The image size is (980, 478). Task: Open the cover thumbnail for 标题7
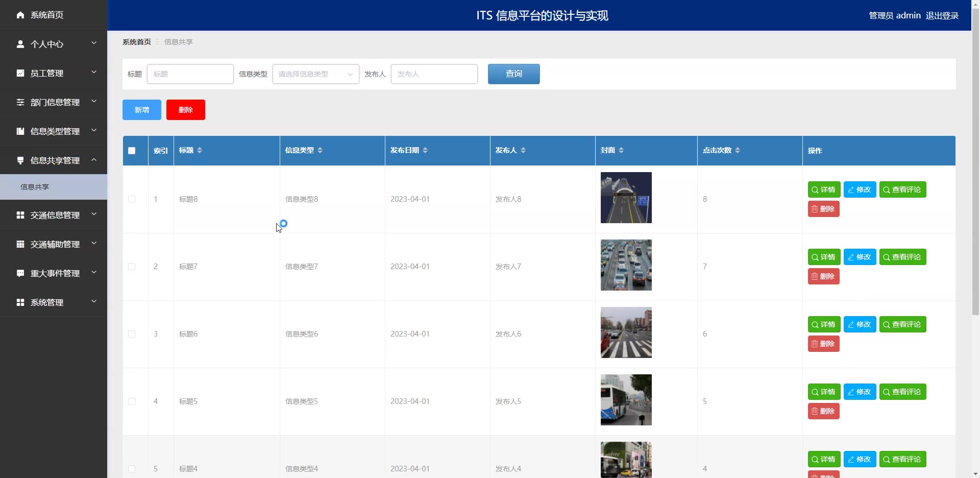pos(626,265)
